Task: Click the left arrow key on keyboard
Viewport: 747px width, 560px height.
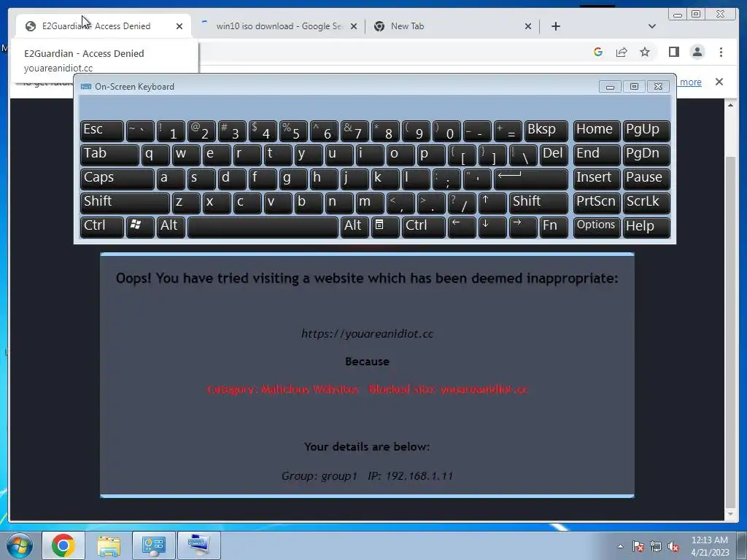Action: coord(462,226)
